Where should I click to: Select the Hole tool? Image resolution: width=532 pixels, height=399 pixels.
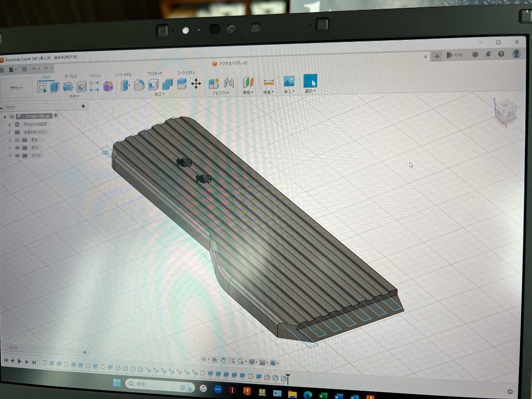point(82,87)
